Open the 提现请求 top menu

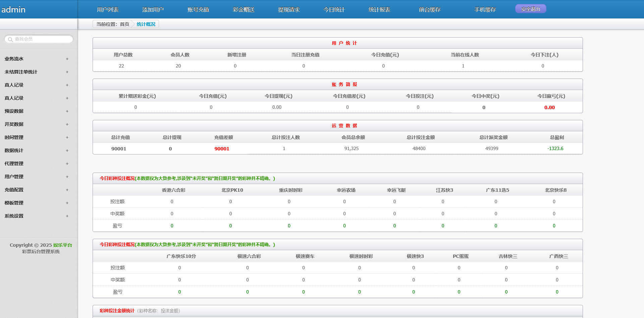pyautogui.click(x=289, y=9)
